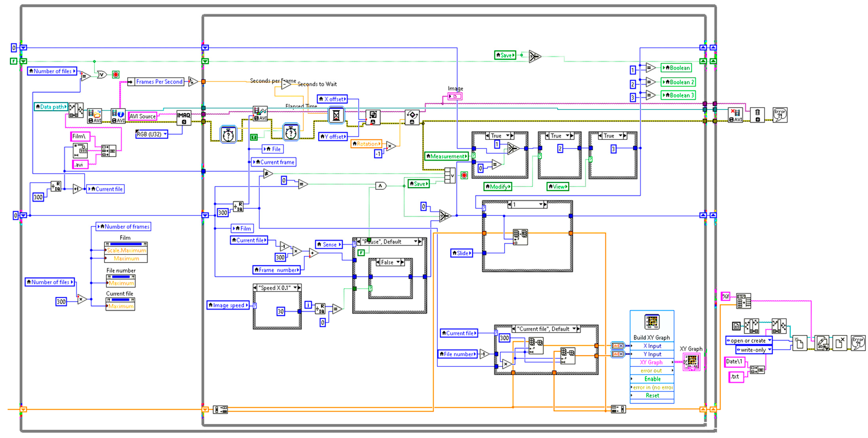Open the RGB (U32) image type dropdown
Viewport: 868px width, 438px height.
click(x=152, y=134)
